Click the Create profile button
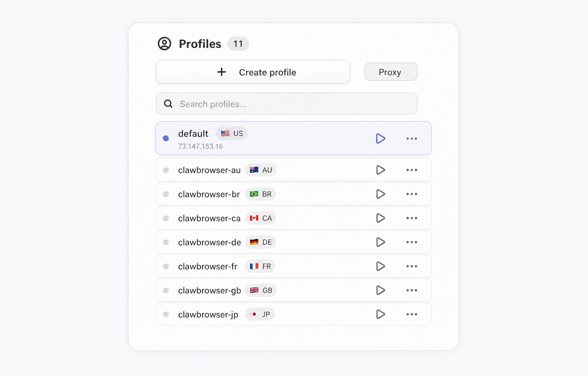This screenshot has width=588, height=376. point(253,72)
